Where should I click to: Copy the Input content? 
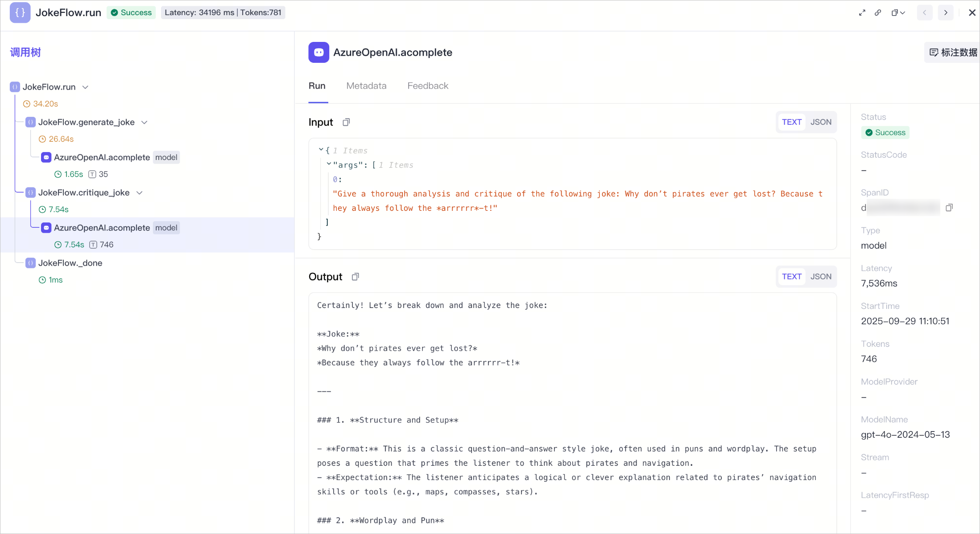pos(346,122)
